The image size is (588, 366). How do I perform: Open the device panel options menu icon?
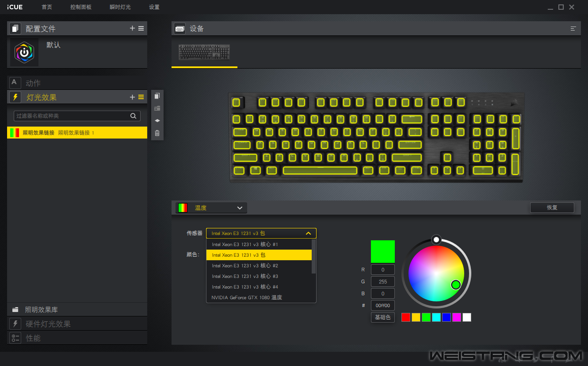coord(573,28)
